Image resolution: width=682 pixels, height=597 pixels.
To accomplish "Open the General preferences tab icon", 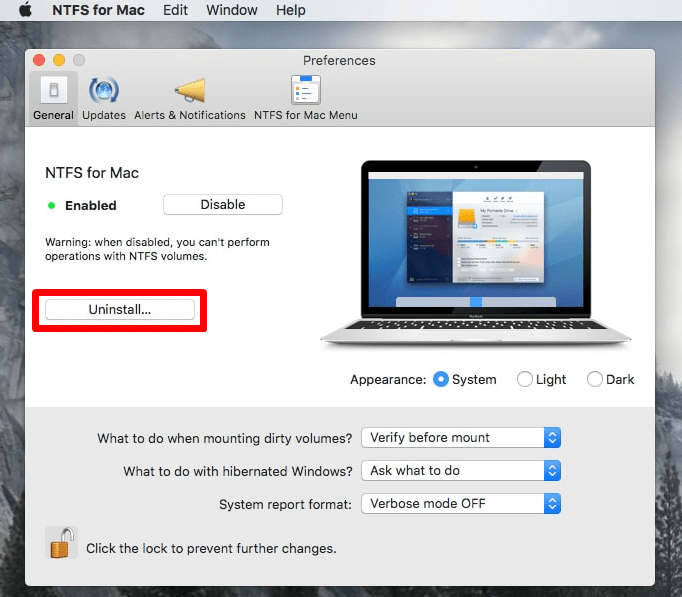I will click(x=53, y=90).
